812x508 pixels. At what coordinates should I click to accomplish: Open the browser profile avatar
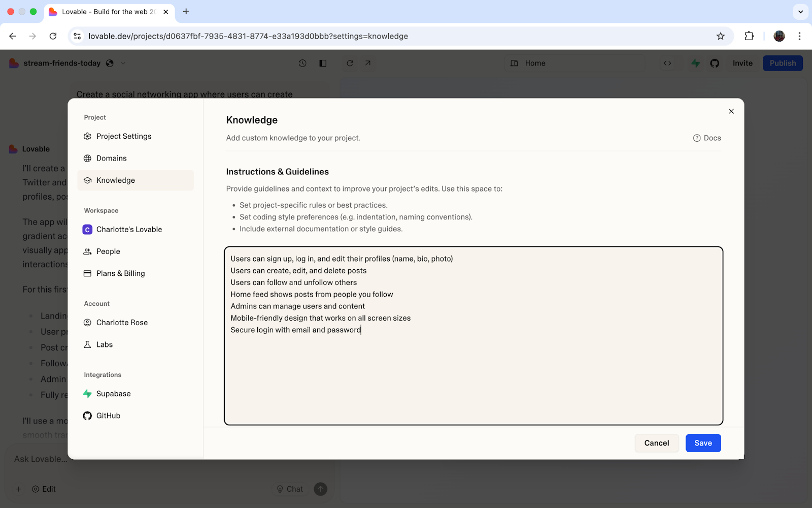[x=779, y=36]
